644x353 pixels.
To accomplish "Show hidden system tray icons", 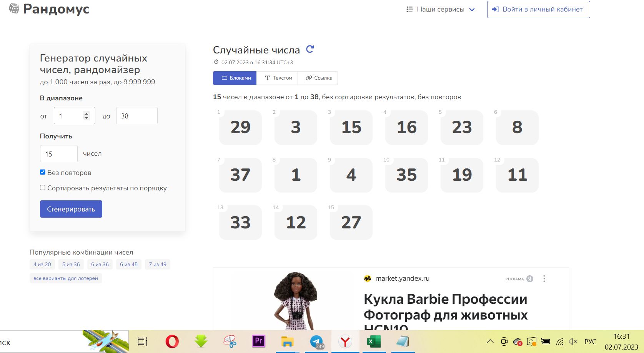I will click(490, 341).
